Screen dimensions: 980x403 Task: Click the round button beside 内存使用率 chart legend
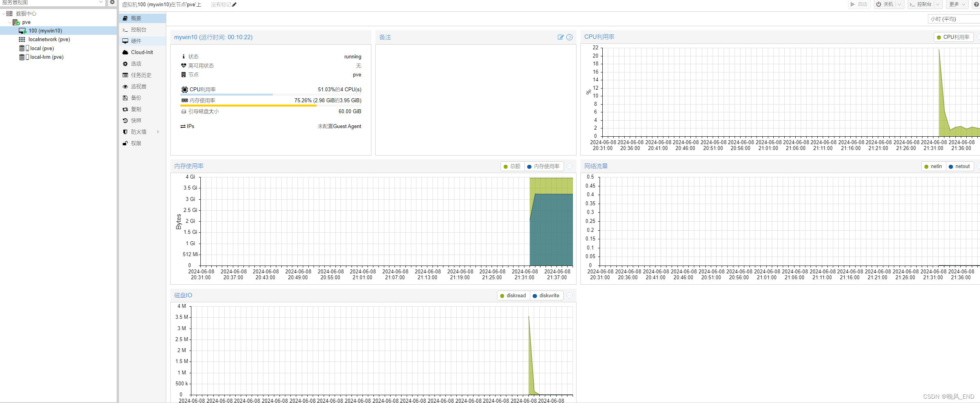569,166
